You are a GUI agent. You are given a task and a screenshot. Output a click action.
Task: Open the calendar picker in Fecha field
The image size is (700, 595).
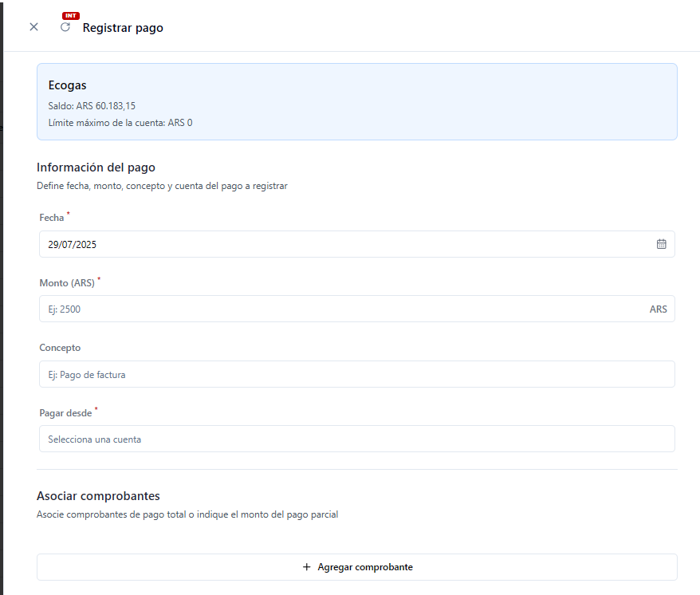tap(661, 244)
